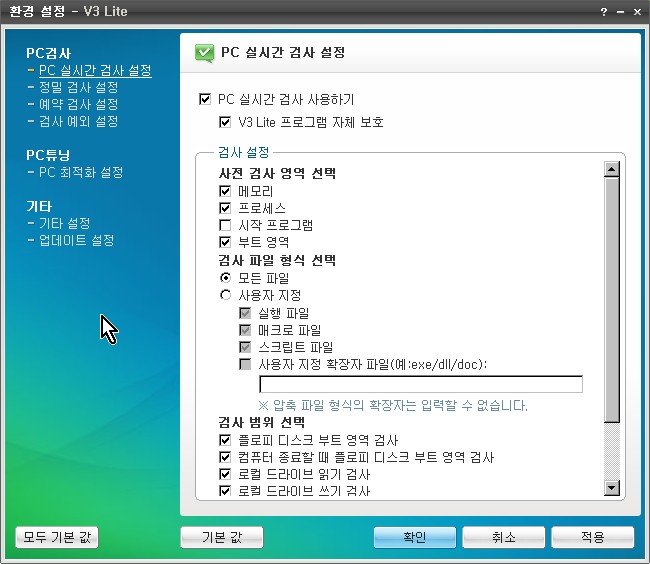Open PC 최적화 설정
Viewport: 650px width, 564px height.
coord(81,172)
